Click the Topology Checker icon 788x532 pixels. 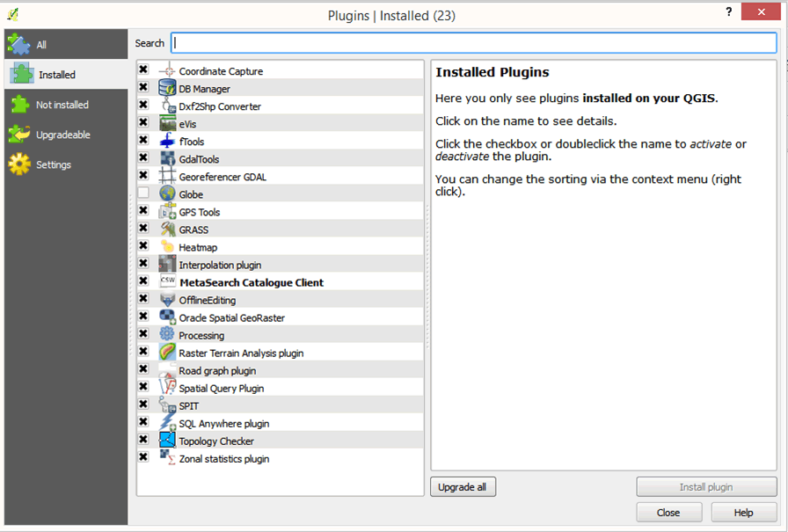pyautogui.click(x=167, y=440)
